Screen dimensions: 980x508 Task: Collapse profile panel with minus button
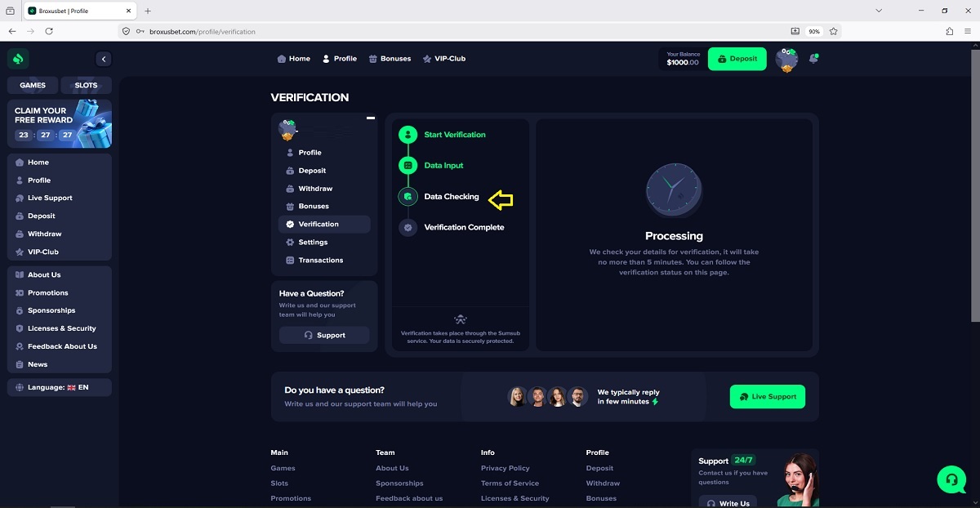click(x=371, y=118)
